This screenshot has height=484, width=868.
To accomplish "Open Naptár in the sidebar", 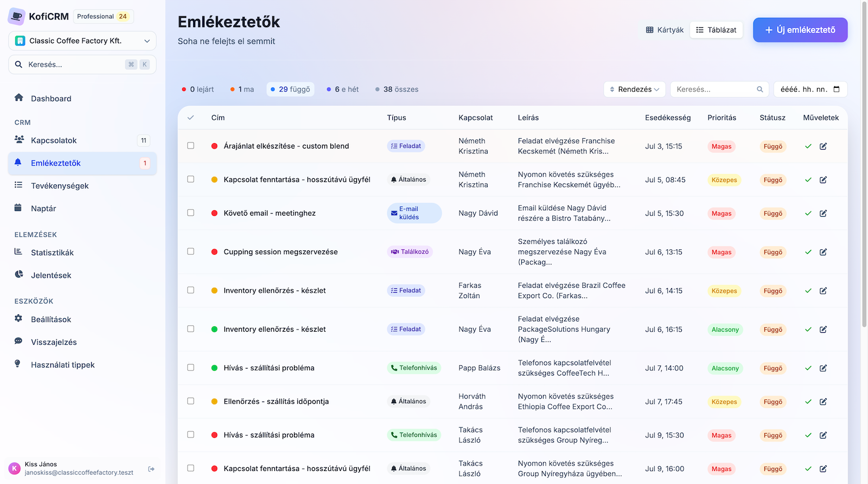I will point(82,209).
